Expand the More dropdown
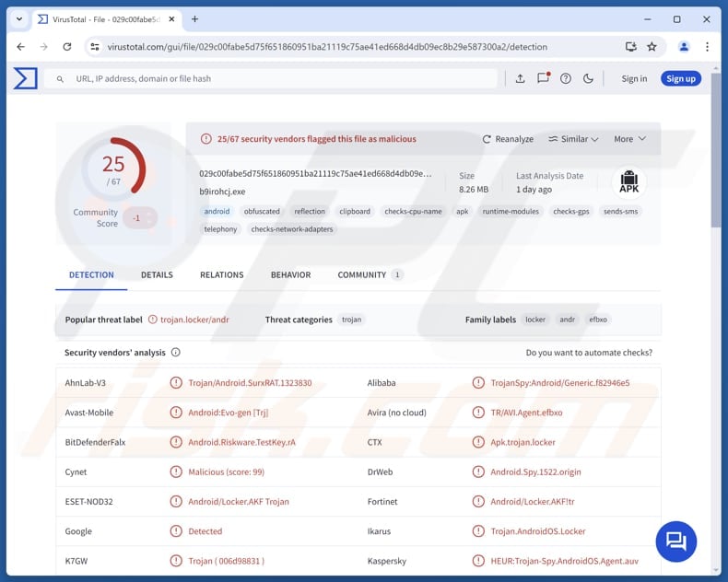 [629, 139]
